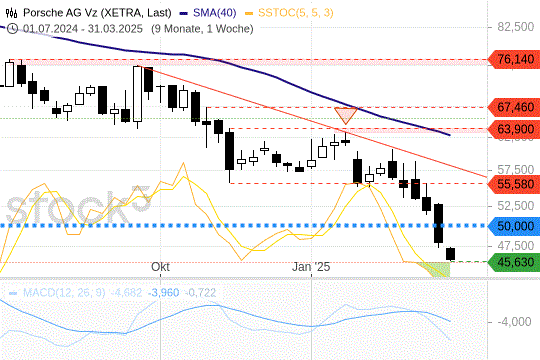
Task: Click the 47,500 axis label
Action: point(516,246)
